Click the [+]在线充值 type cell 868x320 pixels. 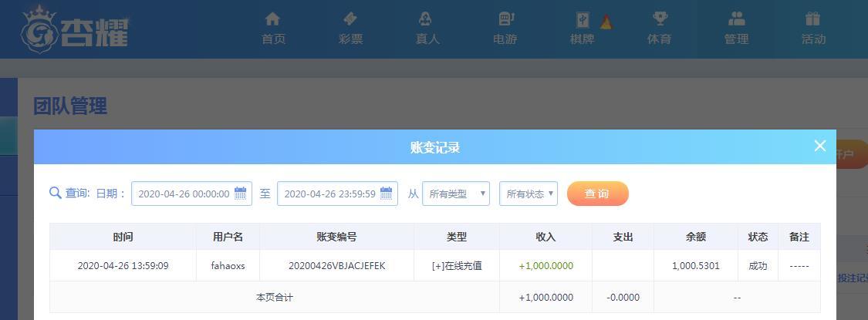pos(457,266)
